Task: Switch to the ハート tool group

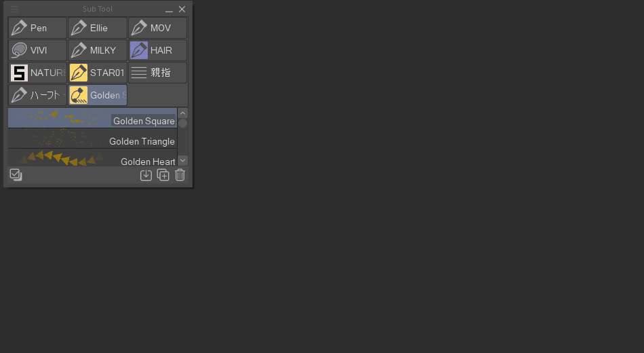Action: click(37, 95)
